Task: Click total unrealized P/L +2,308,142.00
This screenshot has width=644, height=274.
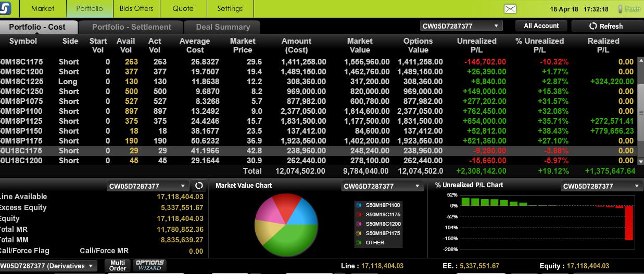Action: pyautogui.click(x=481, y=171)
